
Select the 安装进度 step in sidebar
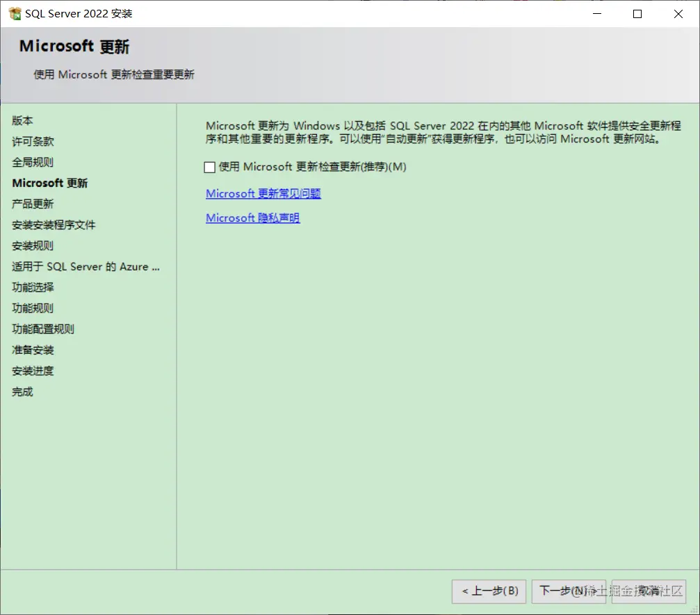[33, 371]
